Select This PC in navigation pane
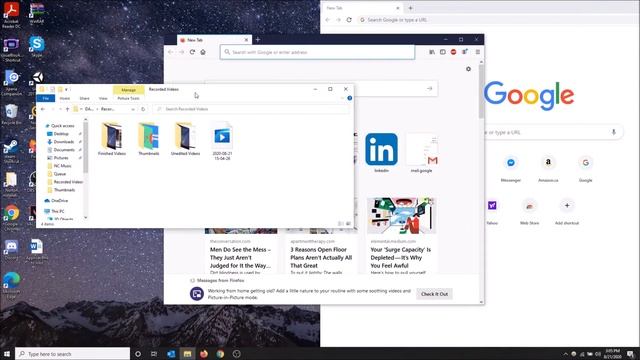This screenshot has height=360, width=640. (58, 211)
